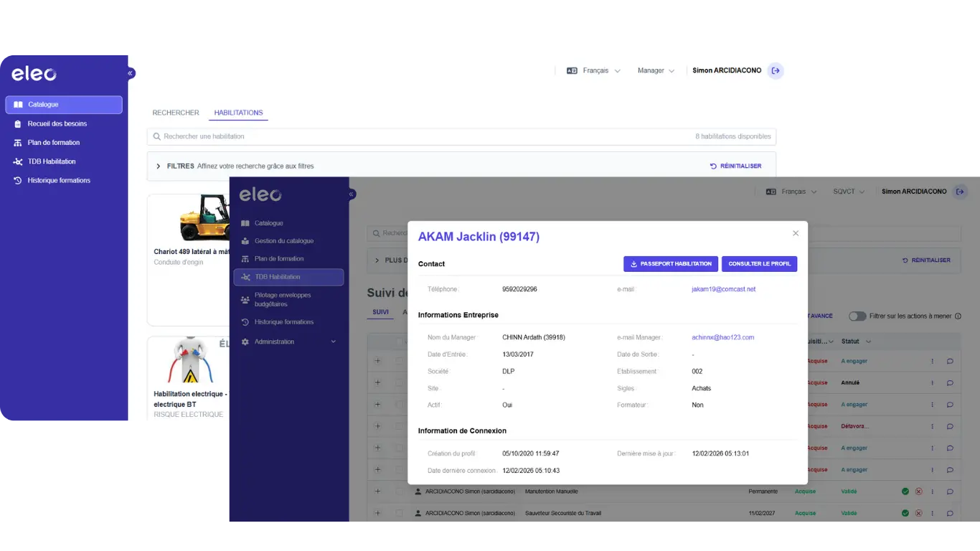
Task: Switch to the RECHERCHER tab
Action: [176, 113]
